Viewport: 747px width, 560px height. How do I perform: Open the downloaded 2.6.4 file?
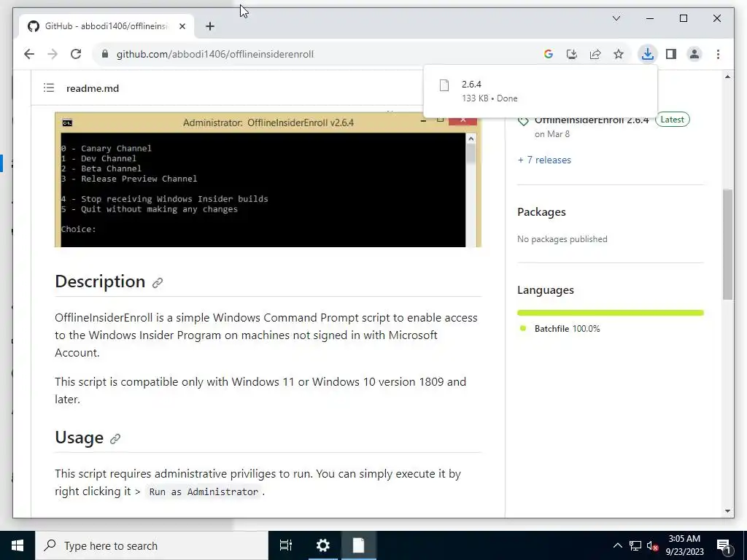click(540, 91)
